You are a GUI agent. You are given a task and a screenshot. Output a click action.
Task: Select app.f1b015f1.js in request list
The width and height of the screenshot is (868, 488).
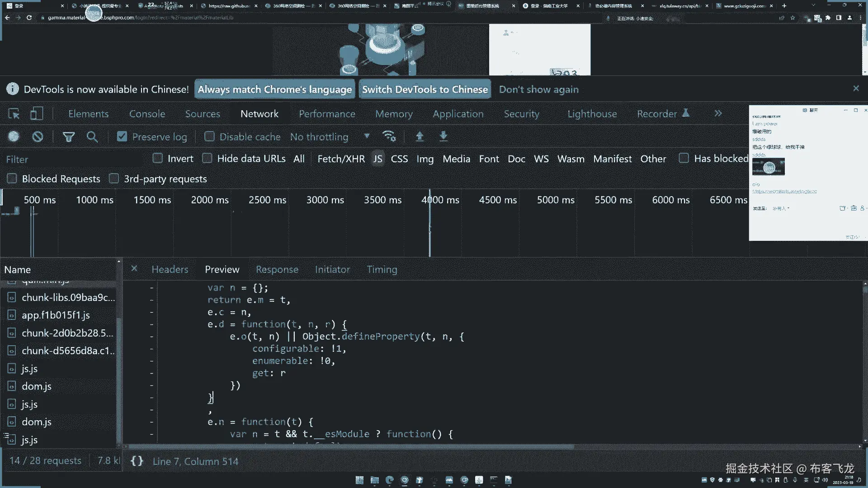(x=56, y=315)
